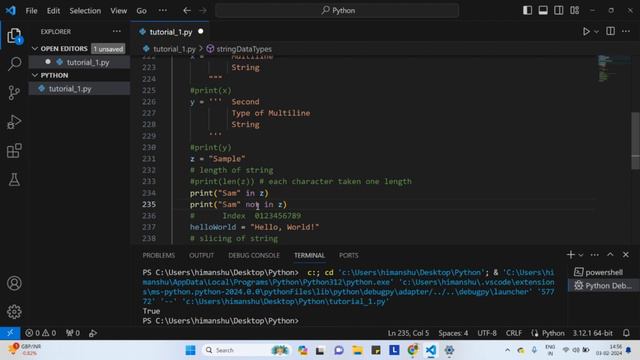Switch to the Output panel tab
The height and width of the screenshot is (360, 640).
click(x=201, y=255)
